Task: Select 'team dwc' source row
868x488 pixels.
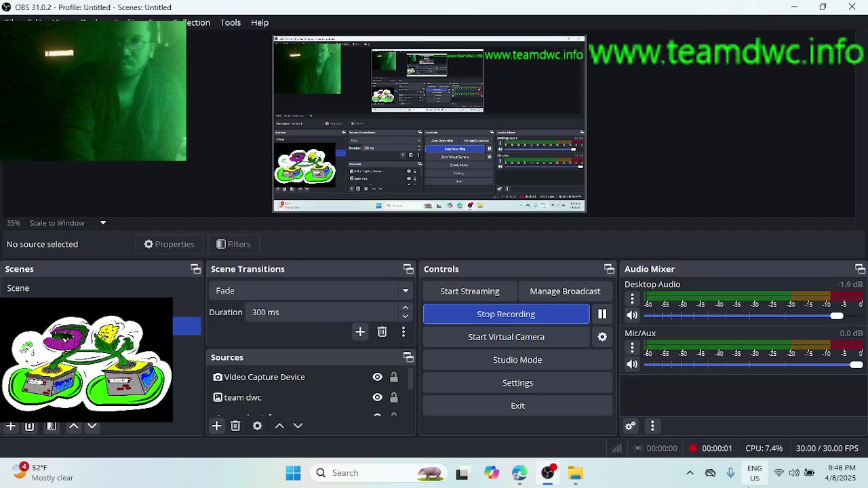Action: click(x=307, y=397)
